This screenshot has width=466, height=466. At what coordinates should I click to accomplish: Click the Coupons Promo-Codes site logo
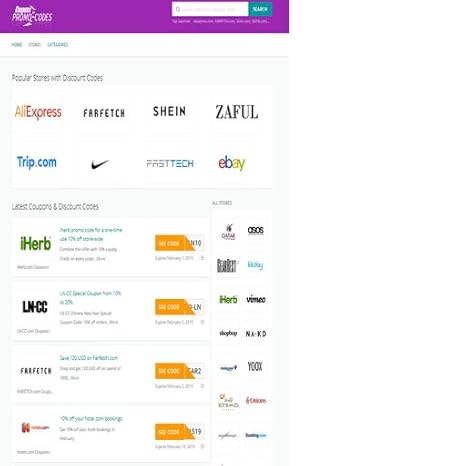pyautogui.click(x=32, y=16)
